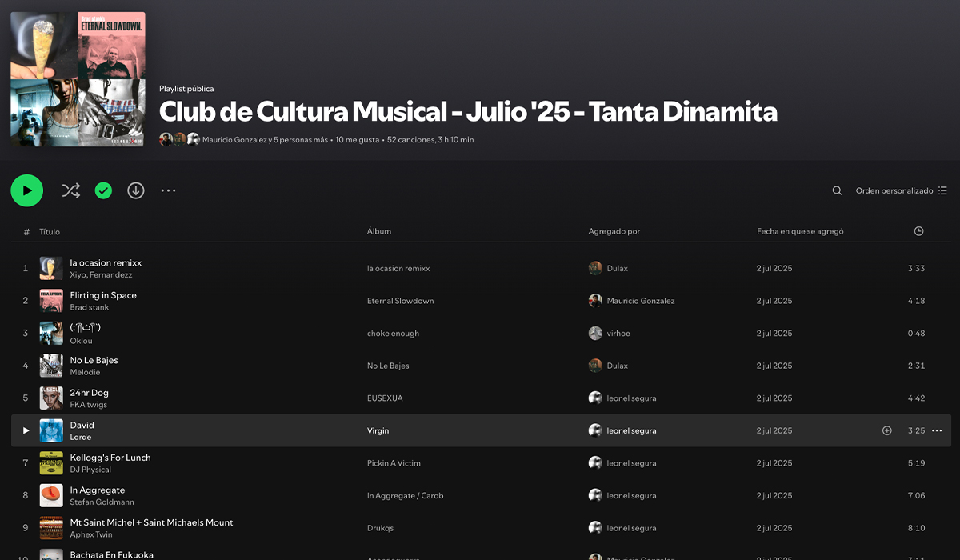960x560 pixels.
Task: Open artist Xiyo, Fernandezz link
Action: (101, 274)
